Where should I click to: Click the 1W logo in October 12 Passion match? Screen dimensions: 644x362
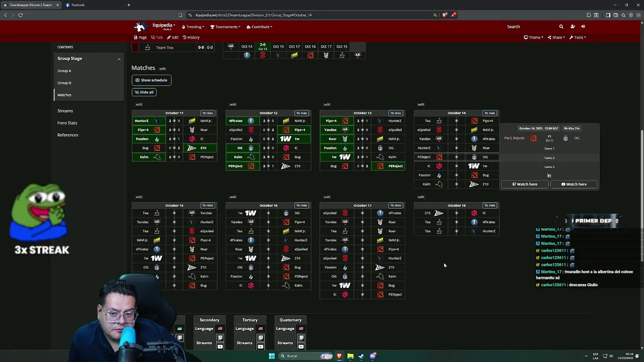coord(285,139)
